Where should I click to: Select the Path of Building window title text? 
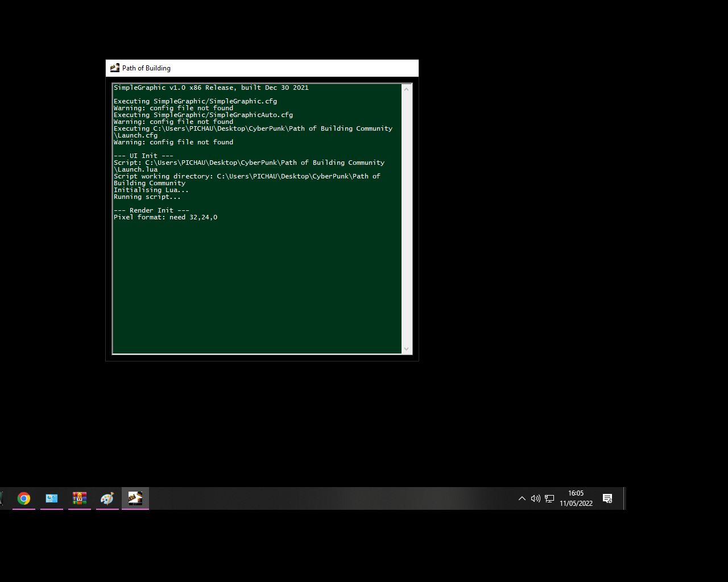(146, 68)
